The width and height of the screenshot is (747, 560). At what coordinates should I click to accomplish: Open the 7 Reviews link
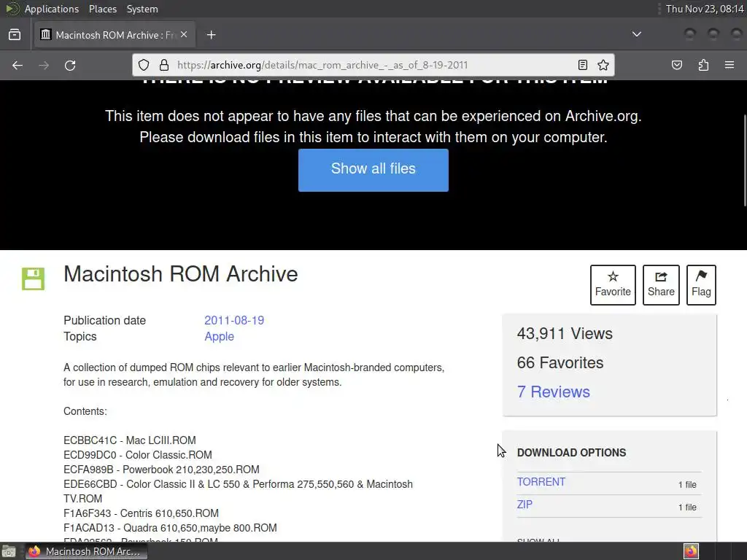coord(553,392)
